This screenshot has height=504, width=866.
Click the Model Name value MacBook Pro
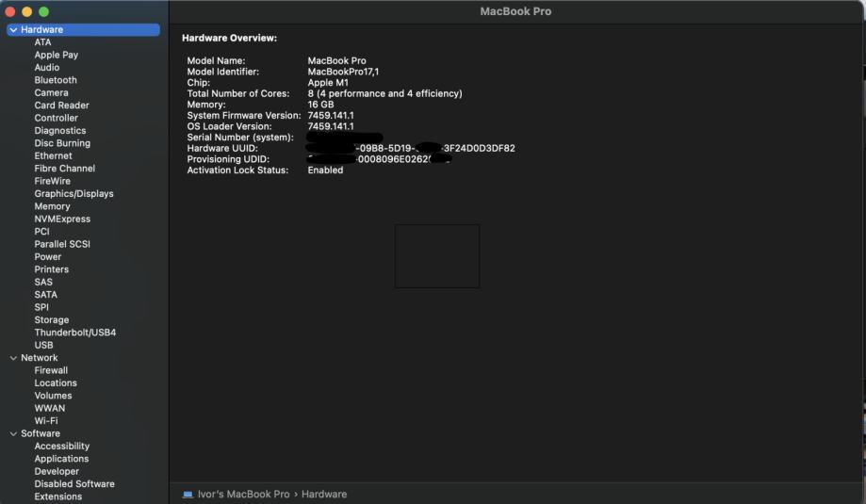(337, 60)
